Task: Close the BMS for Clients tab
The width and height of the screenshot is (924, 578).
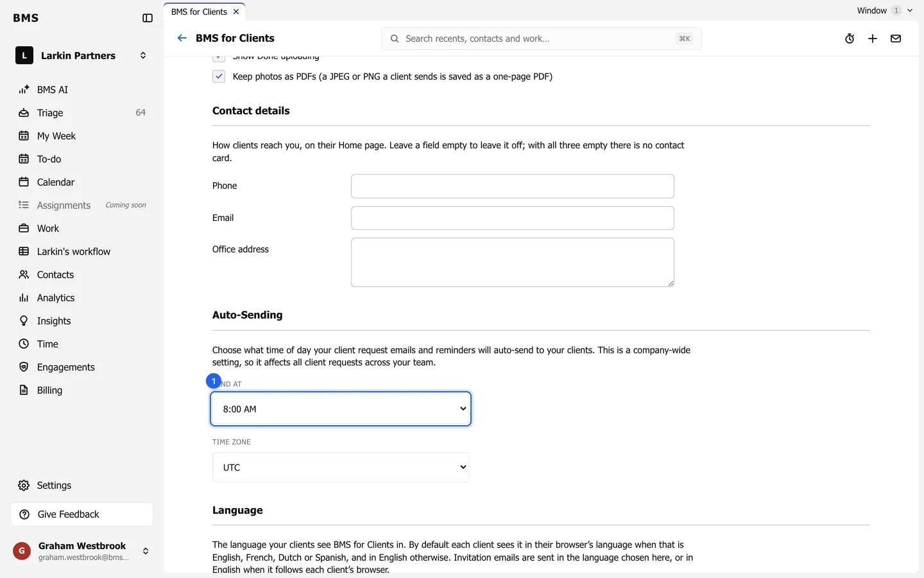Action: tap(236, 12)
